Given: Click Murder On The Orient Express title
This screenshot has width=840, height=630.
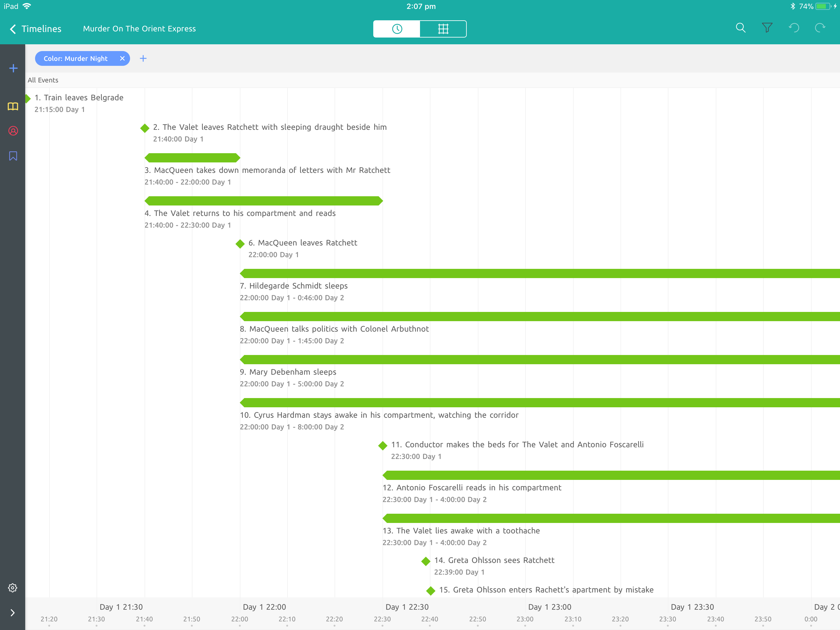Looking at the screenshot, I should (x=139, y=29).
